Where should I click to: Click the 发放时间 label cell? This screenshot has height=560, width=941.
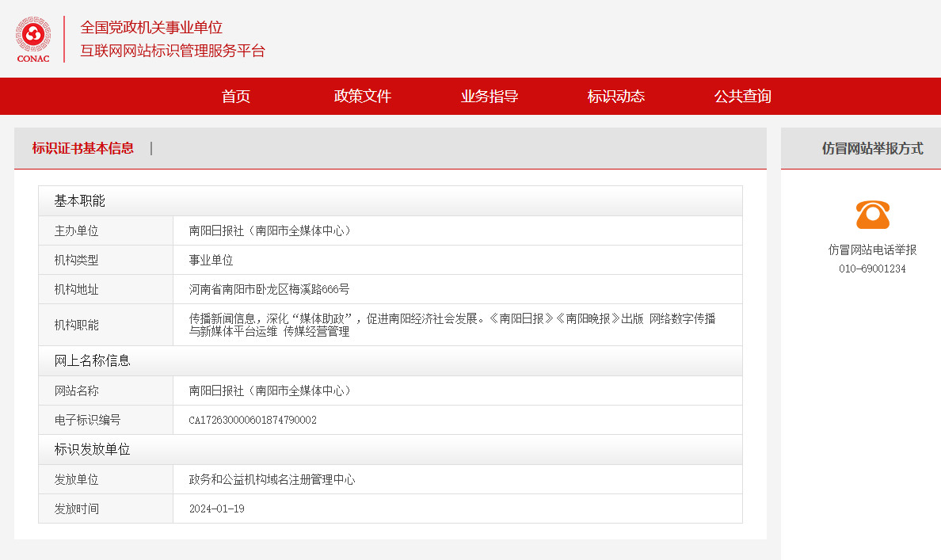click(105, 509)
